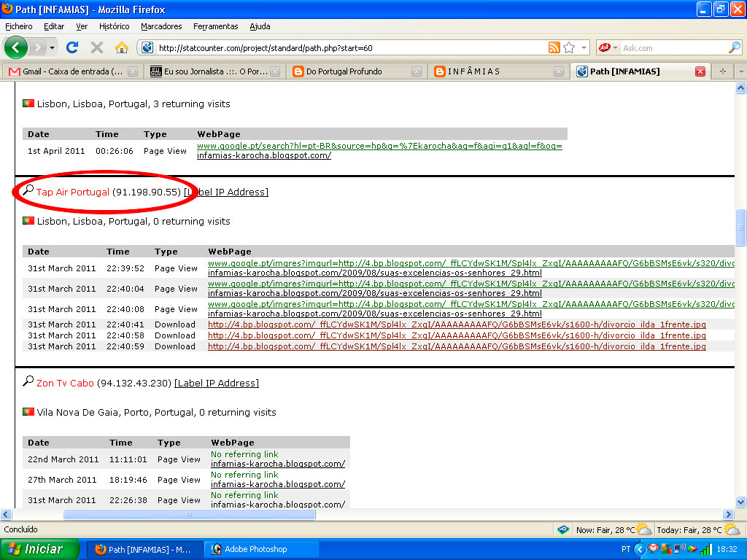Click the Zon Tv Cabo link
Image resolution: width=747 pixels, height=560 pixels.
[65, 383]
